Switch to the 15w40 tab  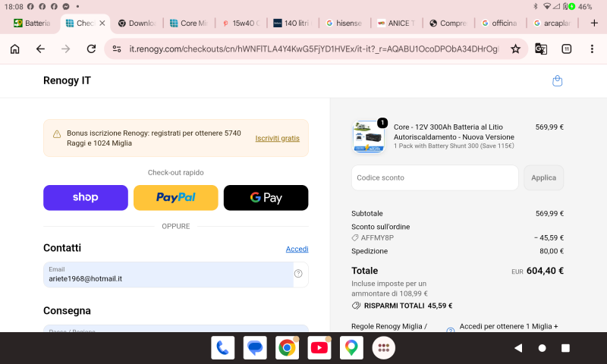pyautogui.click(x=241, y=24)
